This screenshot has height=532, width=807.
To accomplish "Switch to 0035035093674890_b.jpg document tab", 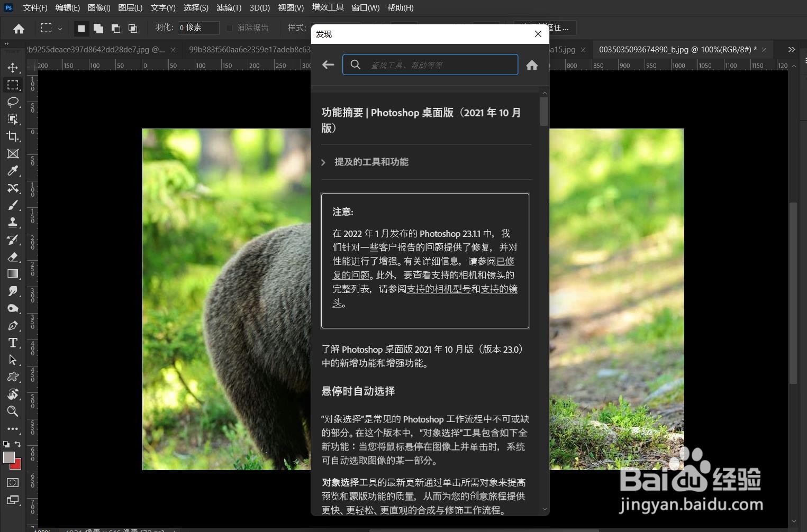I will [678, 49].
